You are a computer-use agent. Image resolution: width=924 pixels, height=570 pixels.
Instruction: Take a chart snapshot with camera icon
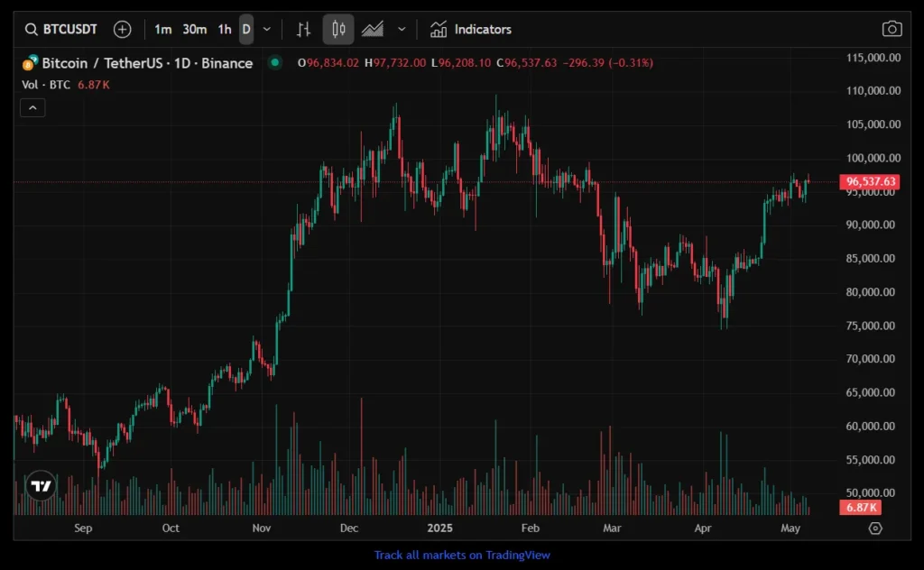pos(892,29)
